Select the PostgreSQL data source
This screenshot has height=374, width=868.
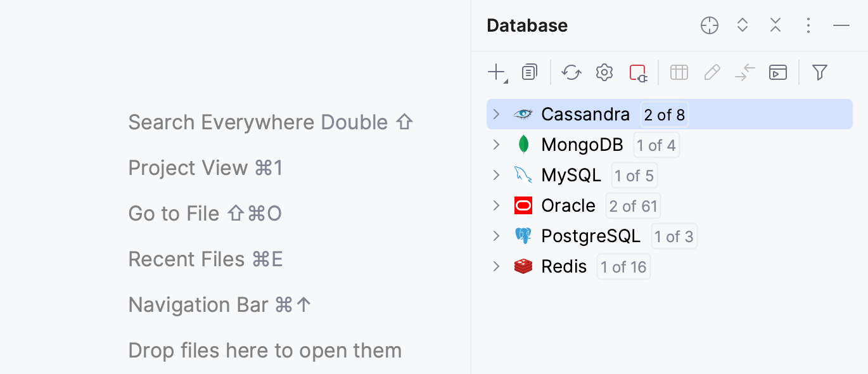pyautogui.click(x=591, y=236)
